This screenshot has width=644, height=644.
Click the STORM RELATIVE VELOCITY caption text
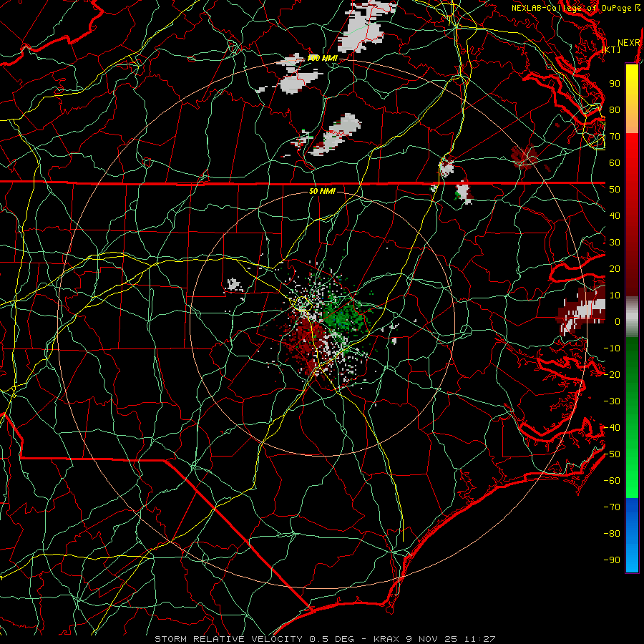pos(229,639)
